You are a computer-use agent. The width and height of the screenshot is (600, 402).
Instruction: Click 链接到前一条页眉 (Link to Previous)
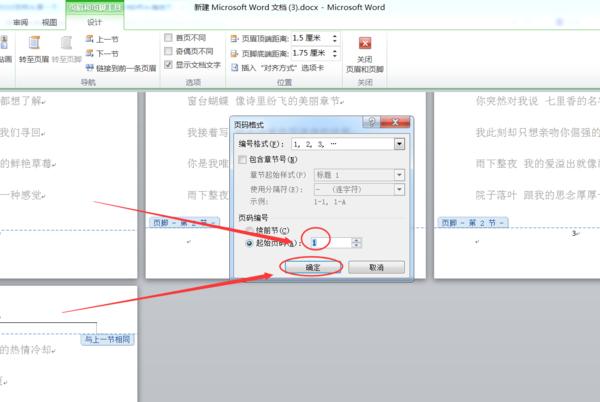tap(121, 68)
